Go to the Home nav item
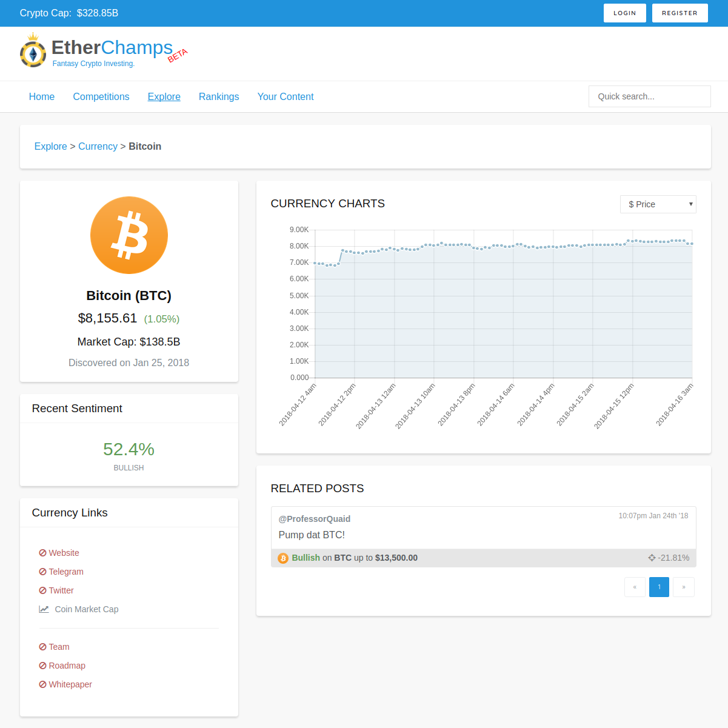 tap(42, 96)
